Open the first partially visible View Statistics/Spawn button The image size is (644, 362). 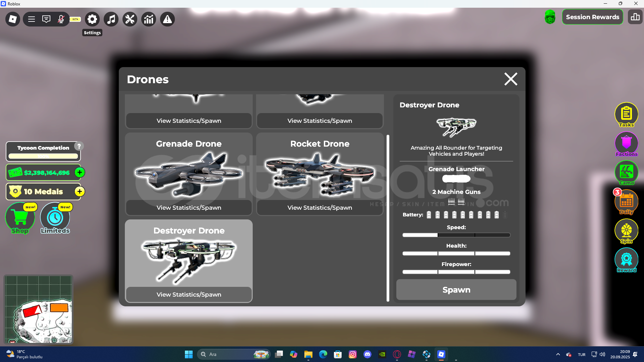pos(189,121)
